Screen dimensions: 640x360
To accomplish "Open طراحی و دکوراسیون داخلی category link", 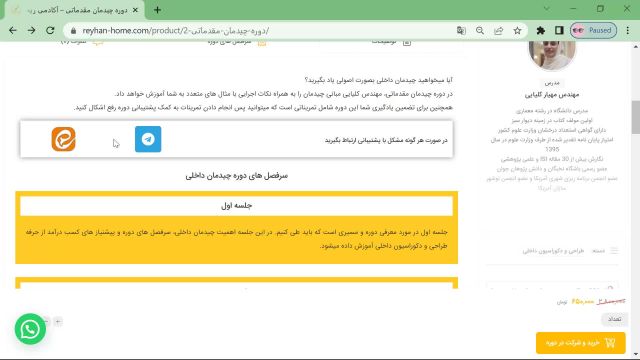I will [553, 251].
